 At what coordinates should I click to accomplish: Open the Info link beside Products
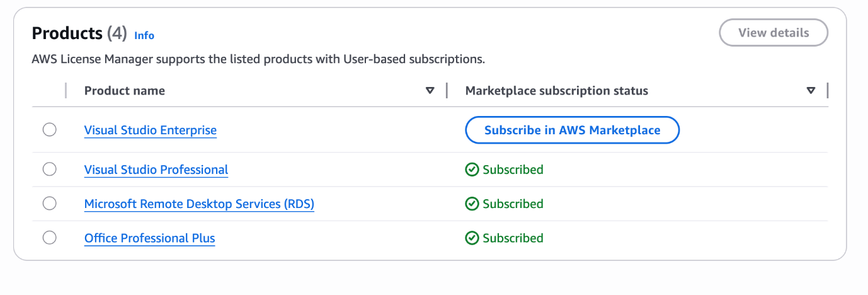coord(144,35)
